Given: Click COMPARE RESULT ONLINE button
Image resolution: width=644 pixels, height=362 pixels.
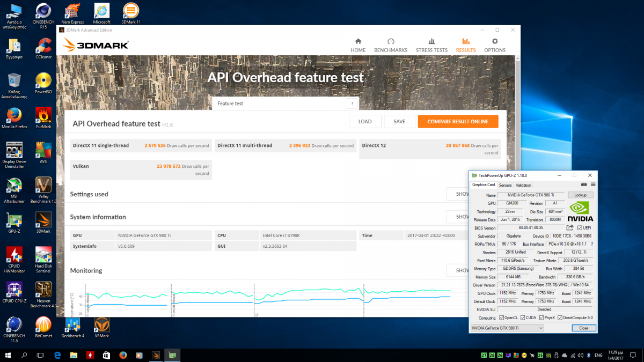Looking at the screenshot, I should tap(458, 121).
